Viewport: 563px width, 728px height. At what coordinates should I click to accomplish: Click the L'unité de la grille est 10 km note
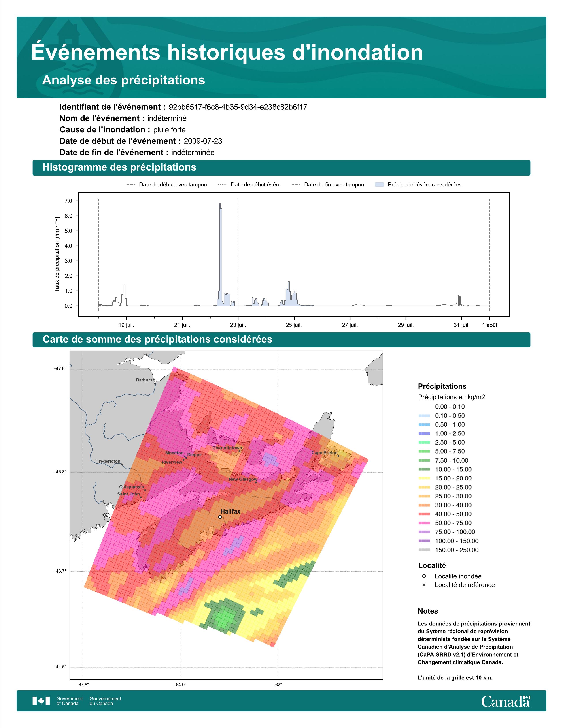(x=455, y=678)
